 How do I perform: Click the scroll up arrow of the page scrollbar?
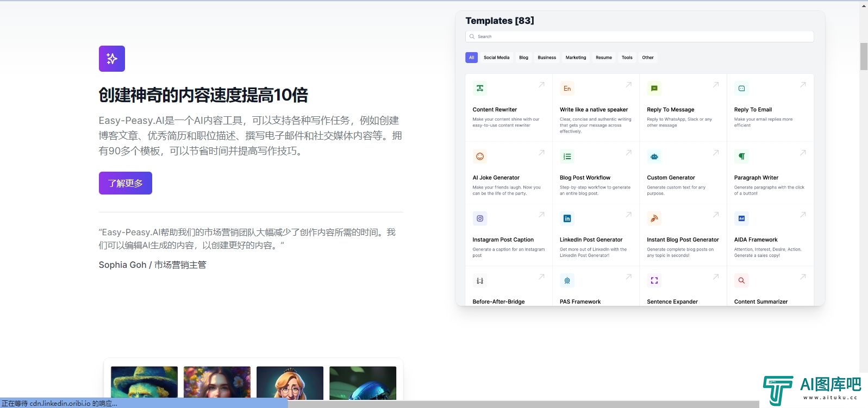[864, 5]
